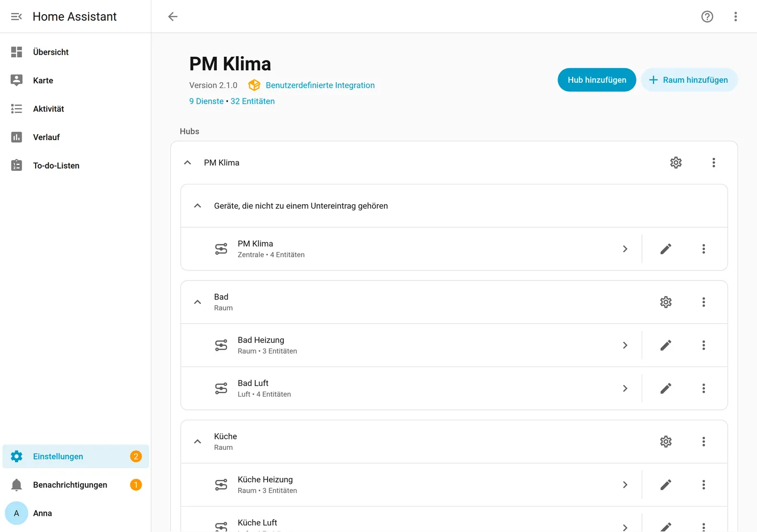
Task: Open three-dot menu for Küche room
Action: tap(703, 442)
